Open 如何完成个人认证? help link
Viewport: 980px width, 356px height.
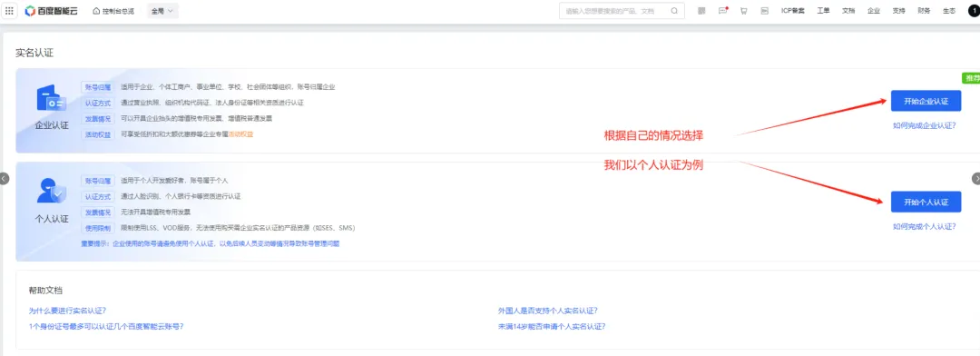[925, 226]
